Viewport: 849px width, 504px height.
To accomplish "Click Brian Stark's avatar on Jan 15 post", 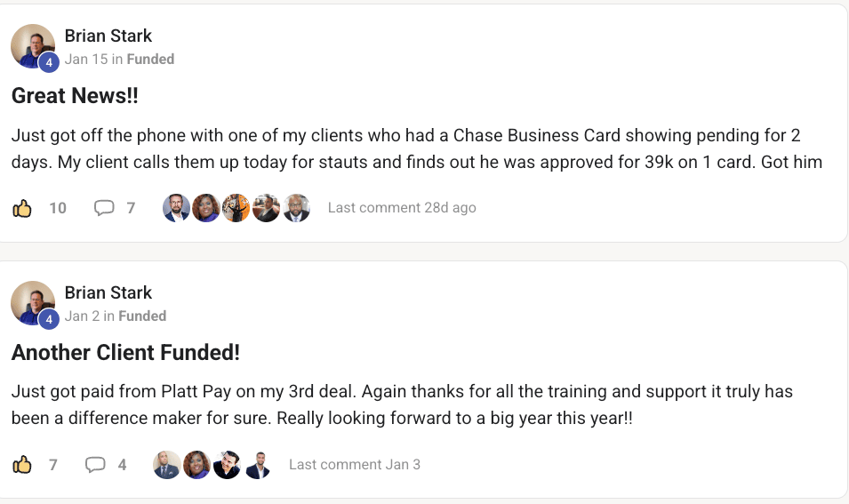I will point(33,46).
